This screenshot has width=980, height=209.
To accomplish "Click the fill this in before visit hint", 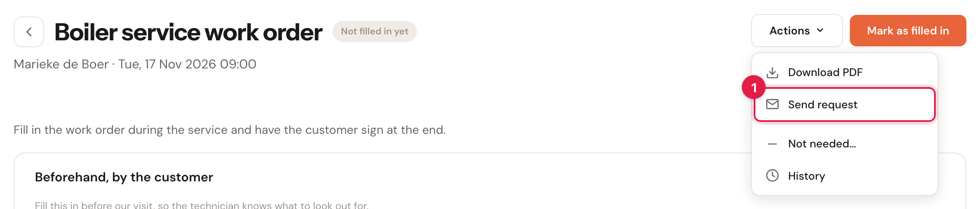I will 202,205.
